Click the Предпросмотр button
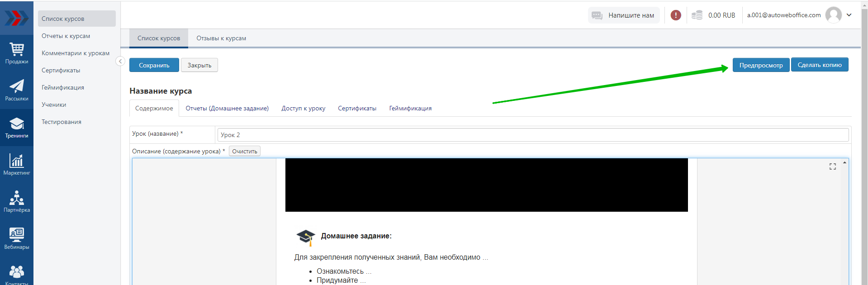The width and height of the screenshot is (868, 285). click(x=761, y=65)
